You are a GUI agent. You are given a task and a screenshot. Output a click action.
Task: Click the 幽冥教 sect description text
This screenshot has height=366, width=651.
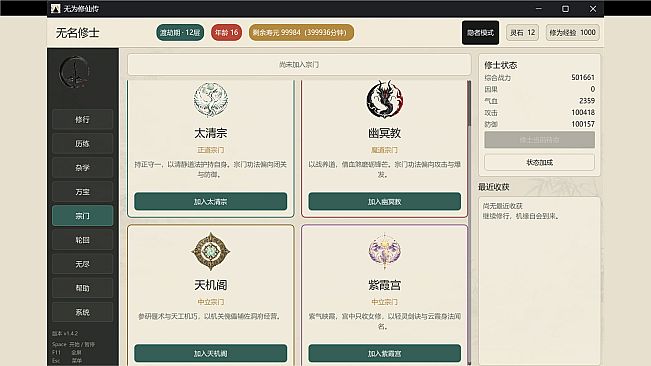(384, 170)
